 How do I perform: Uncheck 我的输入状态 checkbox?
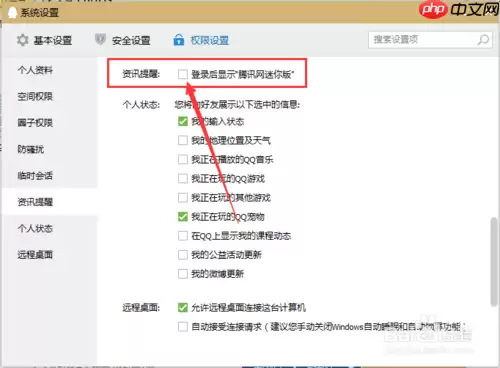pyautogui.click(x=183, y=121)
